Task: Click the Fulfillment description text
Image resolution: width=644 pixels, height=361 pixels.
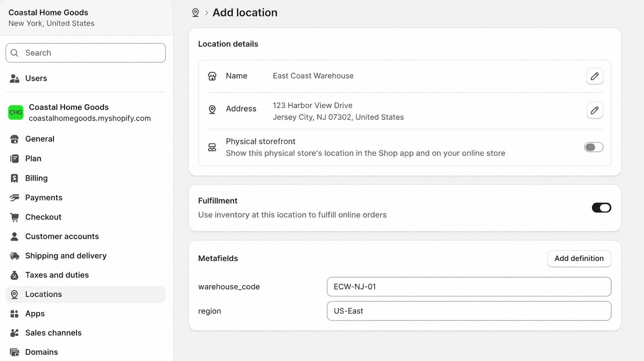Action: click(292, 215)
